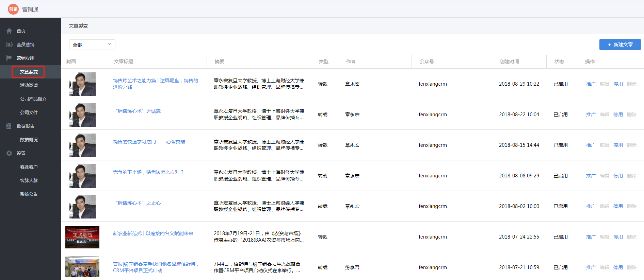644x280 pixels.
Task: Open 系统公告 in the sidebar
Action: [29, 194]
